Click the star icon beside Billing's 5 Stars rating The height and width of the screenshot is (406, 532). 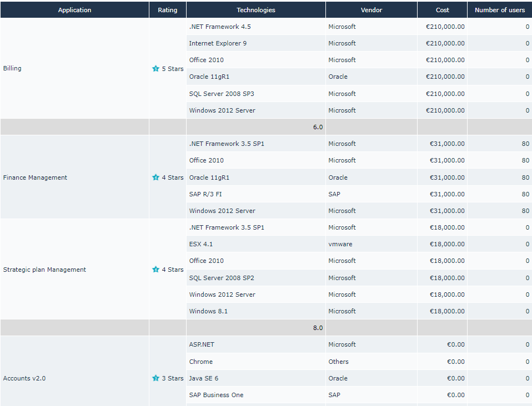(155, 69)
